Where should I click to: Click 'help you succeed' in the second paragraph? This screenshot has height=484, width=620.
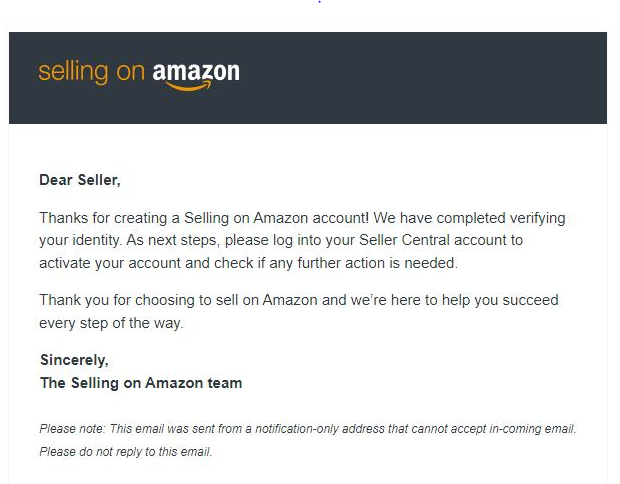500,300
